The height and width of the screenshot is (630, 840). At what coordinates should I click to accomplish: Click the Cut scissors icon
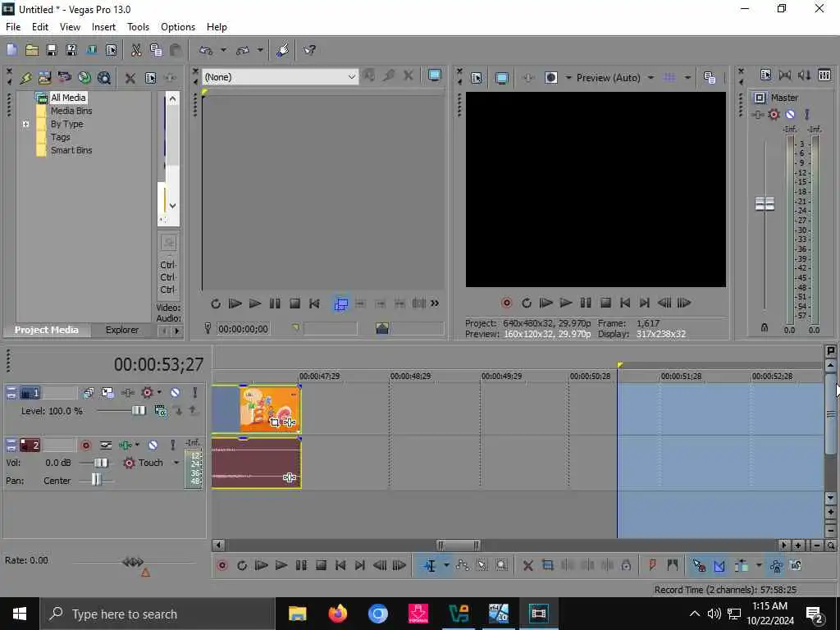point(136,50)
